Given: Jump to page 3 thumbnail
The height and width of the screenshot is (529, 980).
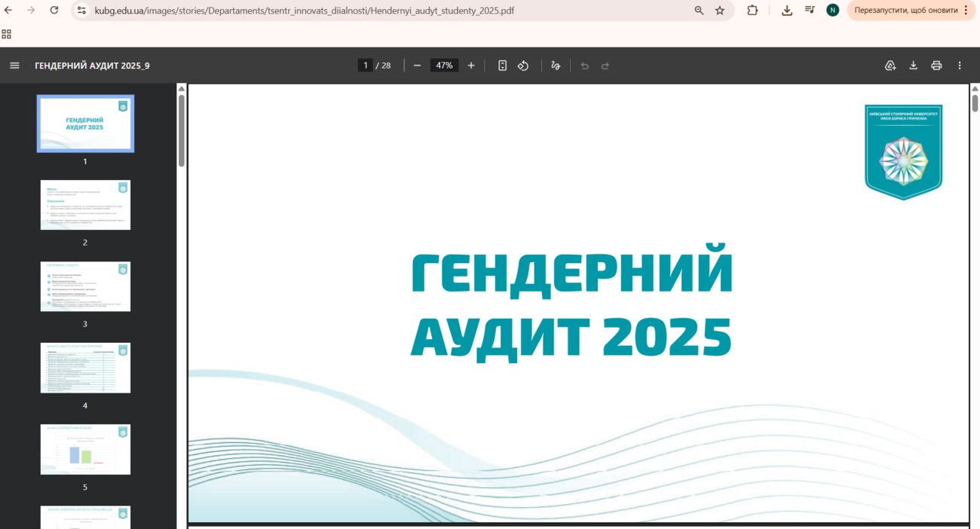Looking at the screenshot, I should click(85, 286).
